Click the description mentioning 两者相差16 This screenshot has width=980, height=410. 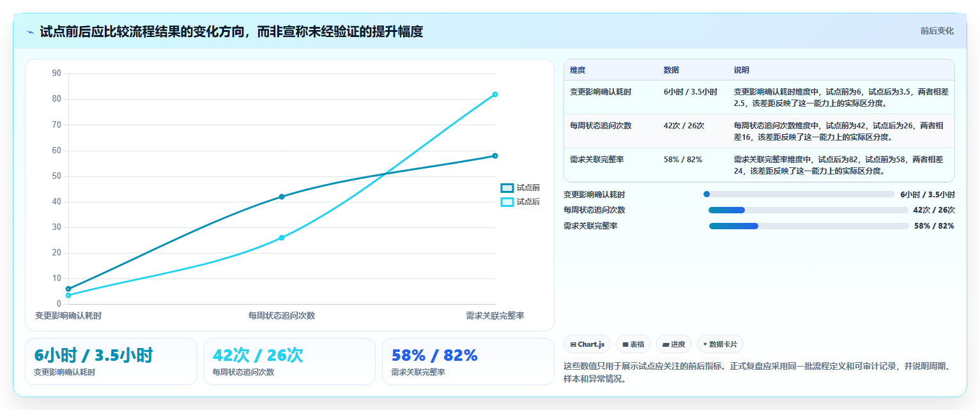(839, 131)
